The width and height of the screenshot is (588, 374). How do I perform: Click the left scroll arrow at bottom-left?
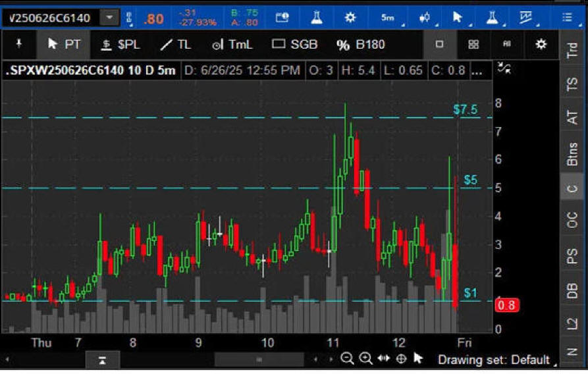(x=7, y=360)
